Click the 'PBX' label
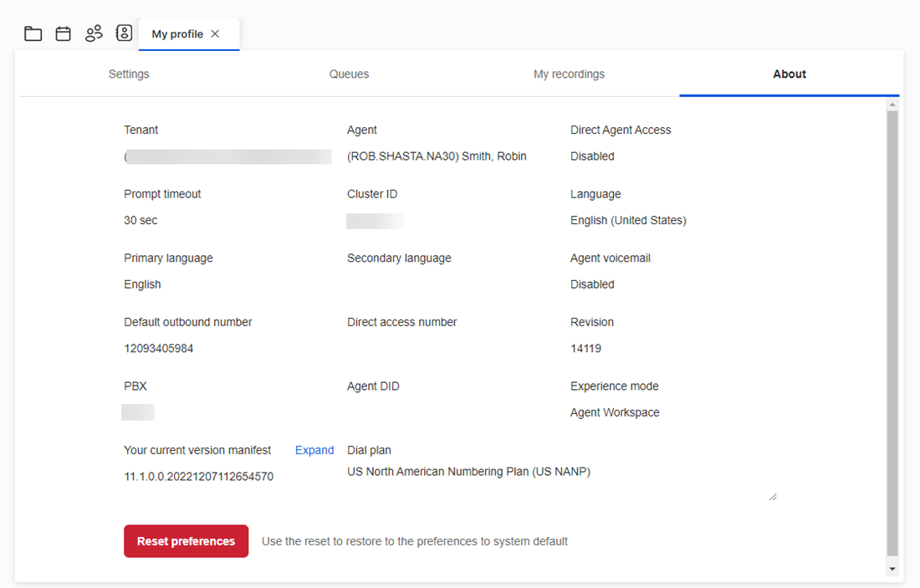This screenshot has height=588, width=920. point(135,386)
